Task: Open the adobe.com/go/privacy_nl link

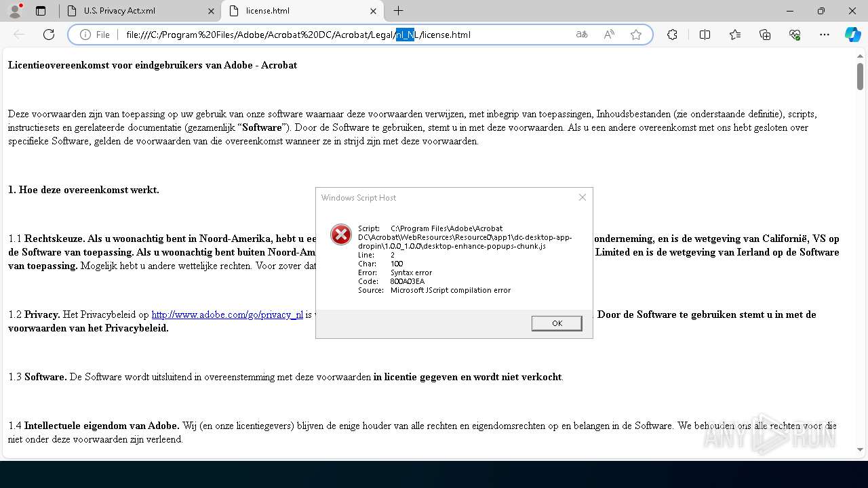Action: pyautogui.click(x=227, y=314)
